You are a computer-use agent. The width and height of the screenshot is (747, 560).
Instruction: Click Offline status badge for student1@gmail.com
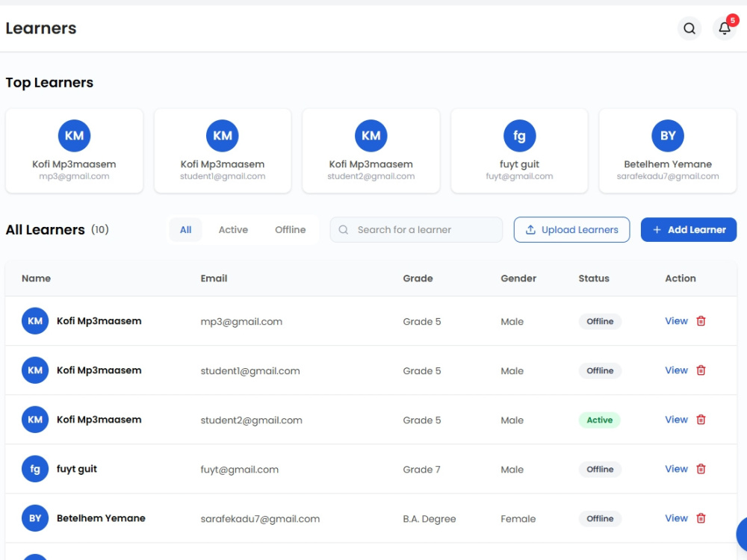point(600,370)
